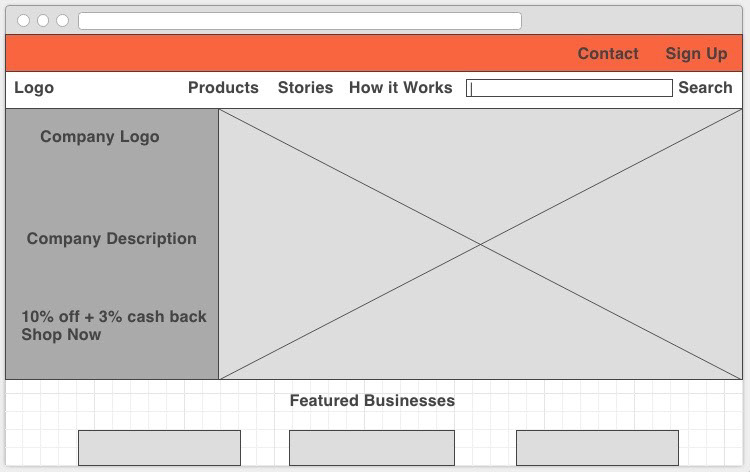Viewport: 750px width, 472px height.
Task: Click the 10% off + 3% cash back offer
Action: [x=114, y=317]
